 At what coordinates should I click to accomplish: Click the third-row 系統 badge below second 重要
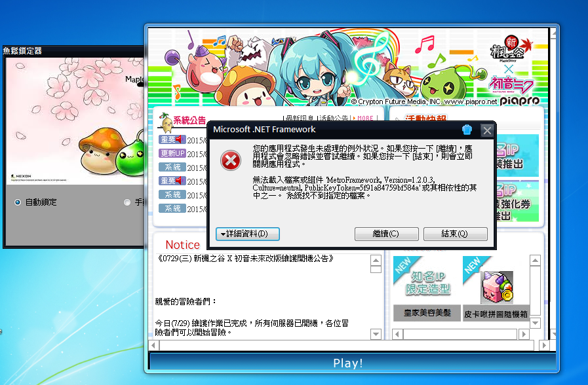(x=172, y=194)
